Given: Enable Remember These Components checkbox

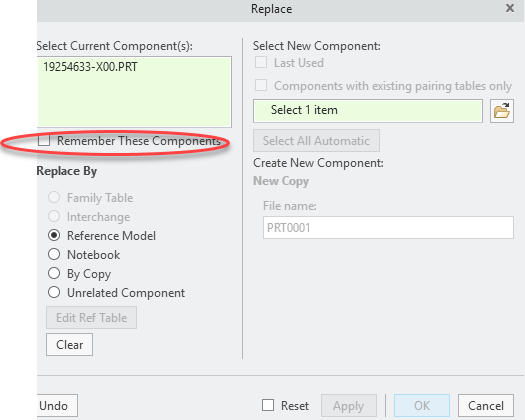Looking at the screenshot, I should (44, 141).
